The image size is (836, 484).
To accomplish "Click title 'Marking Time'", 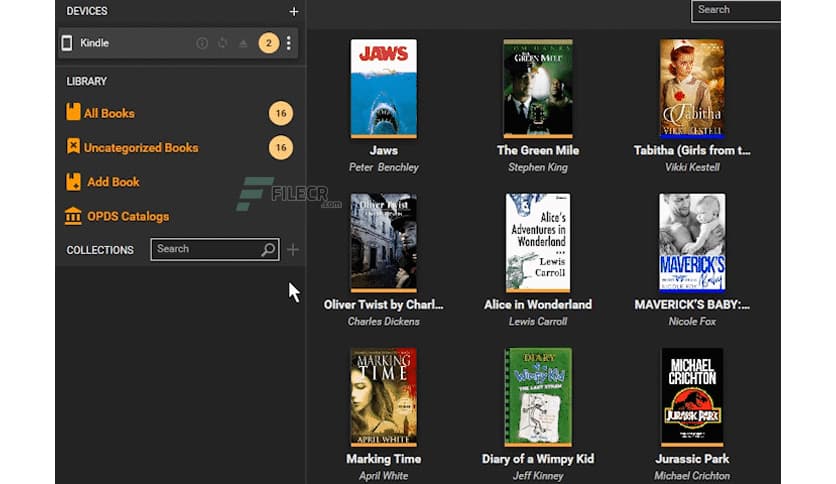I will [384, 459].
